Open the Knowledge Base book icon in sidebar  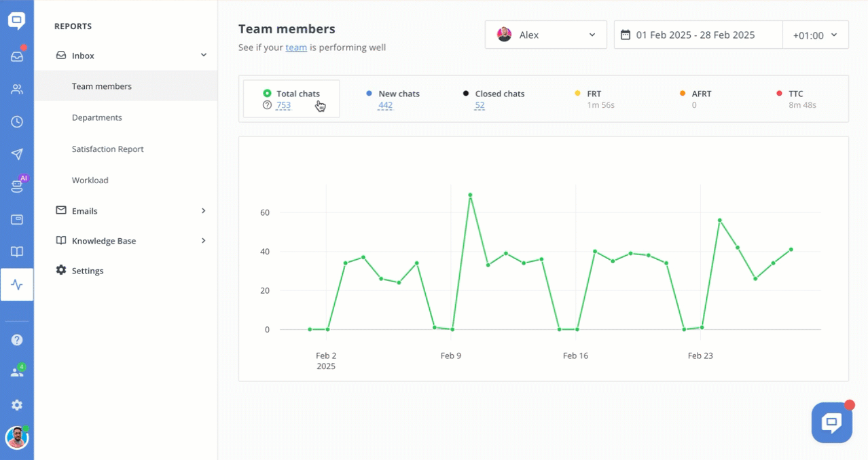pyautogui.click(x=17, y=252)
